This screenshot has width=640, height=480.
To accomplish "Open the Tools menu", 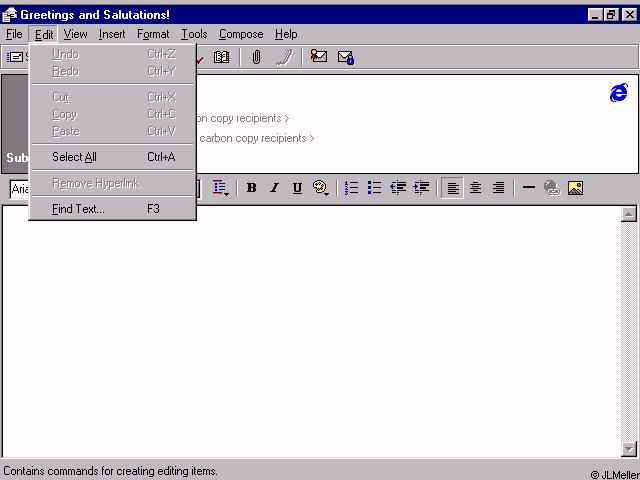I will pyautogui.click(x=194, y=34).
